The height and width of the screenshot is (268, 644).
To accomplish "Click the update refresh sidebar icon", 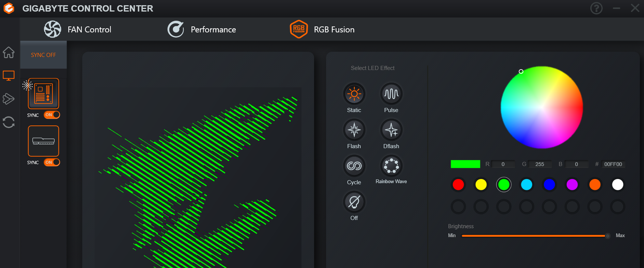I will (x=9, y=122).
